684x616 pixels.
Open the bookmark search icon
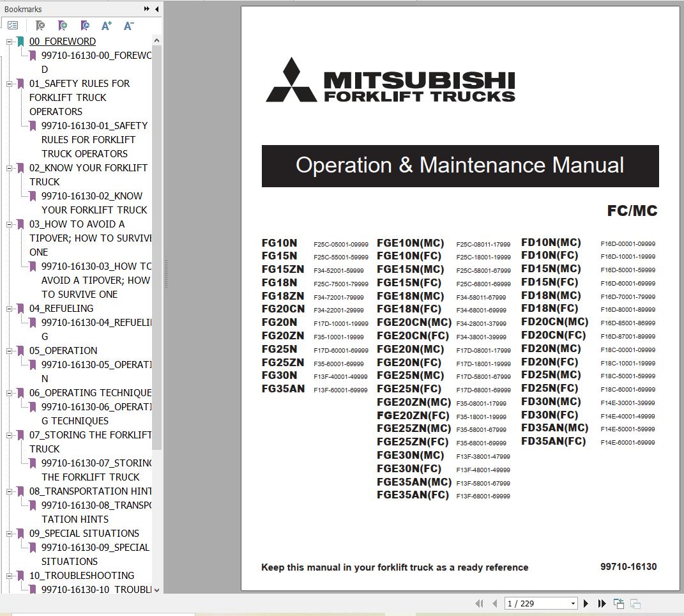[85, 25]
